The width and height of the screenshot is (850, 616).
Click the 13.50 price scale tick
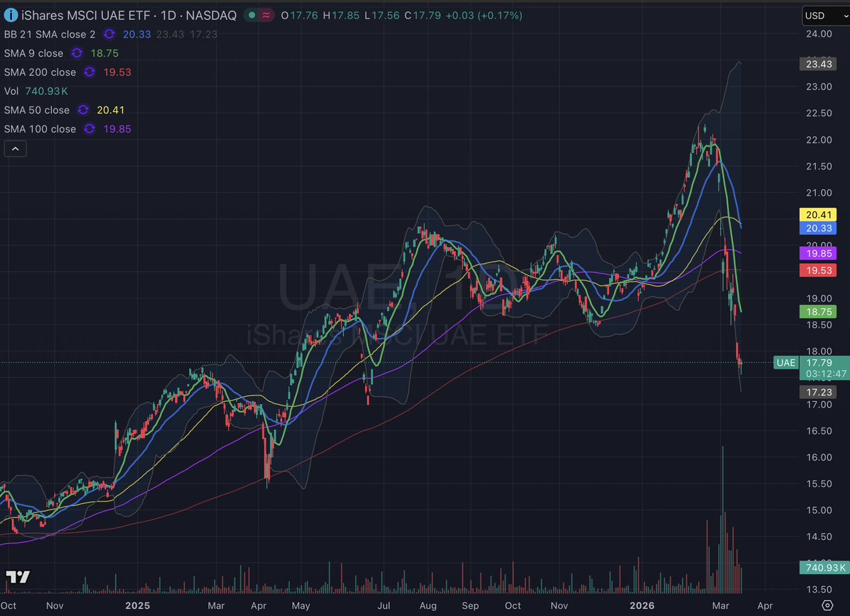pos(819,589)
